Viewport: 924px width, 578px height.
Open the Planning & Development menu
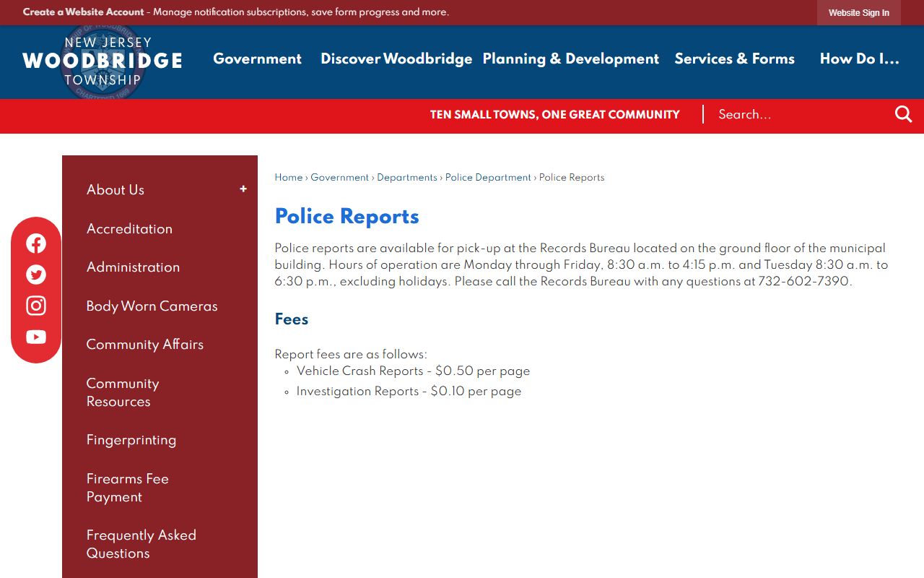tap(571, 59)
